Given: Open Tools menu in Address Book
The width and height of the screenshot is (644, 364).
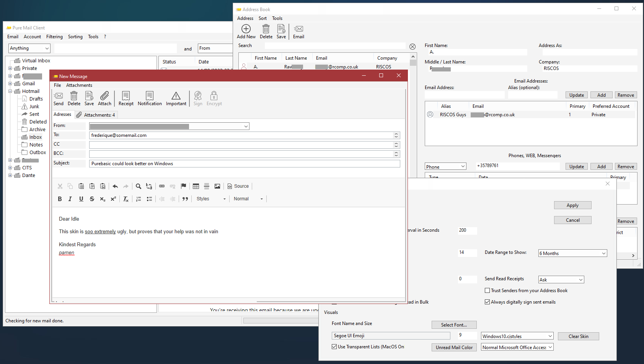Looking at the screenshot, I should [277, 18].
